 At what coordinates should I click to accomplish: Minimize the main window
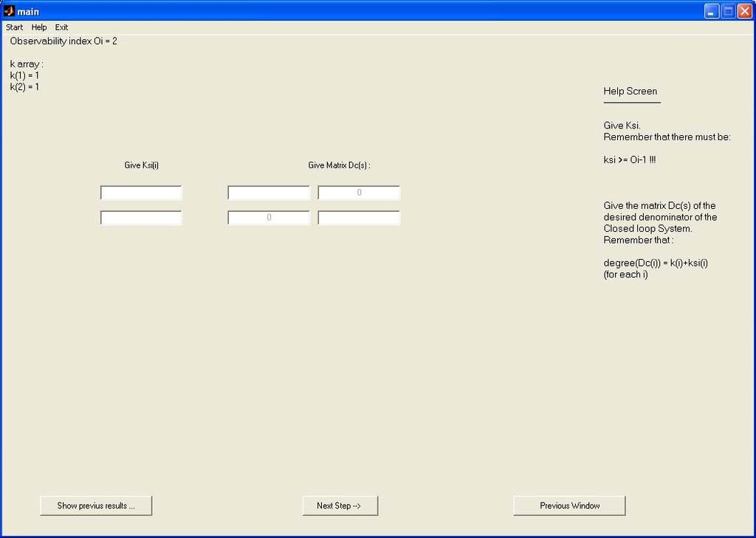coord(712,11)
